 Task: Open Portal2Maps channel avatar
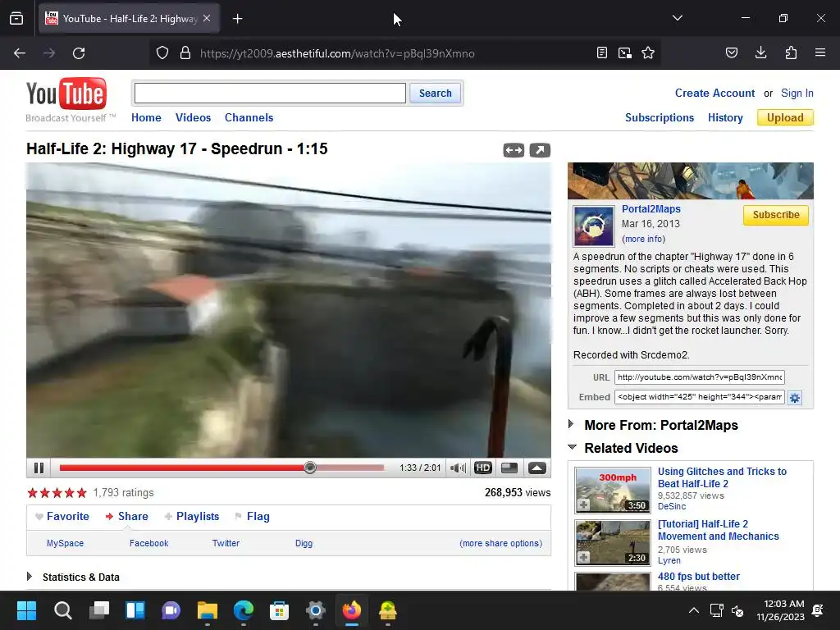(x=594, y=226)
